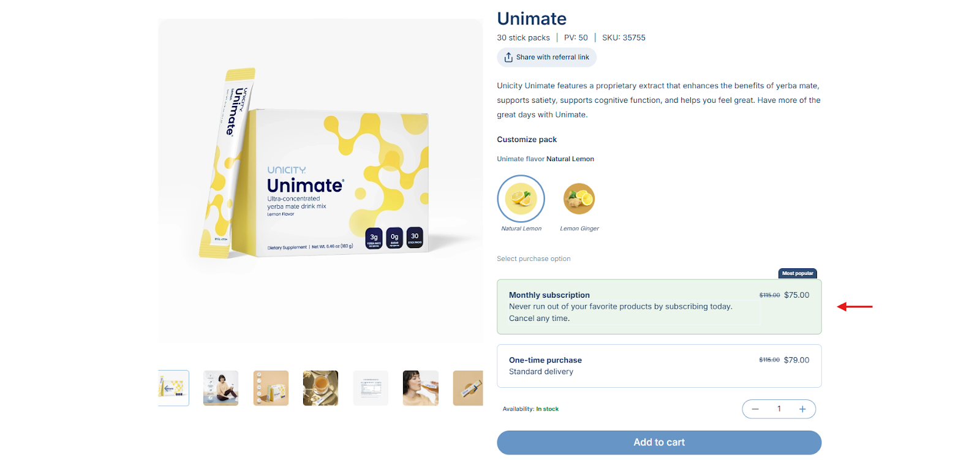
Task: Click the quantity field showing 1
Action: pyautogui.click(x=779, y=409)
